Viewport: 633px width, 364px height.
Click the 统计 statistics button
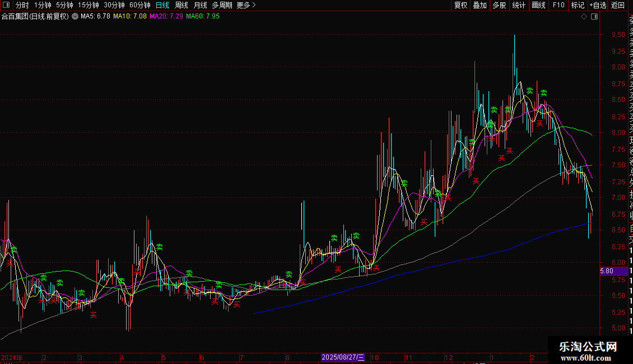click(x=519, y=5)
